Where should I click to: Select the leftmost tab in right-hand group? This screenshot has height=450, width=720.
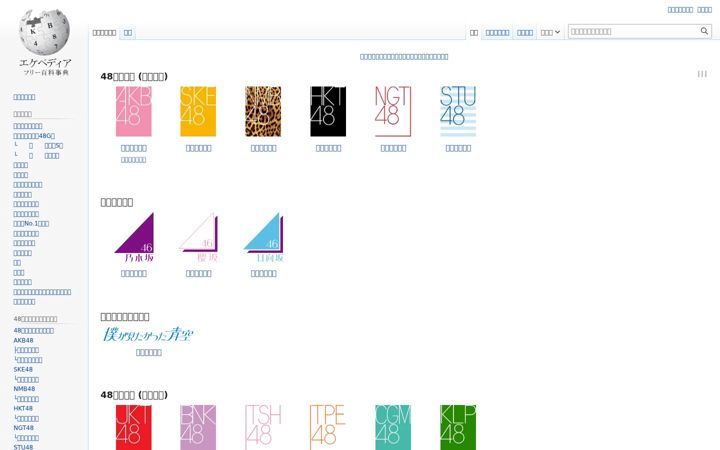tap(474, 33)
